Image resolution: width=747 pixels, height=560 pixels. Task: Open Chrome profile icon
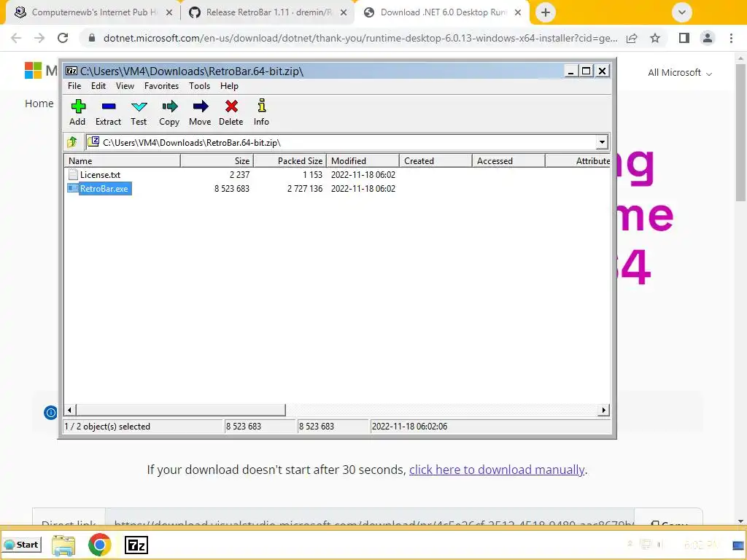point(708,38)
